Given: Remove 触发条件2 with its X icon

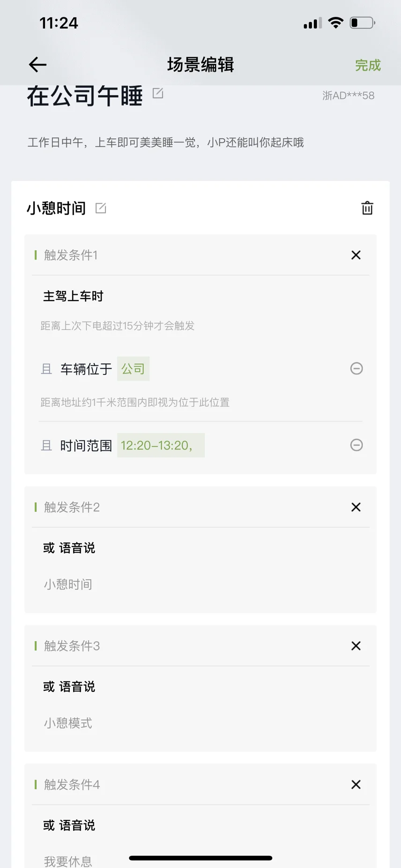Looking at the screenshot, I should [356, 507].
